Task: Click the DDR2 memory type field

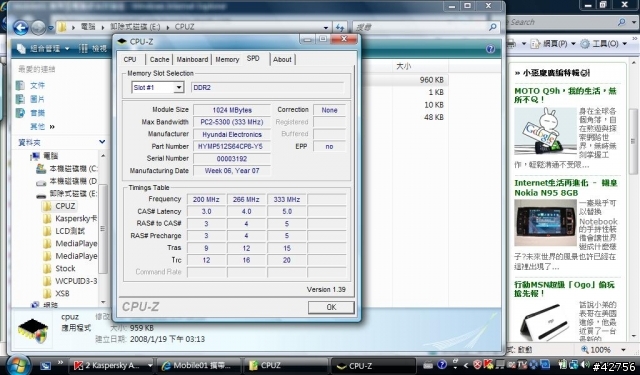Action: [x=268, y=87]
